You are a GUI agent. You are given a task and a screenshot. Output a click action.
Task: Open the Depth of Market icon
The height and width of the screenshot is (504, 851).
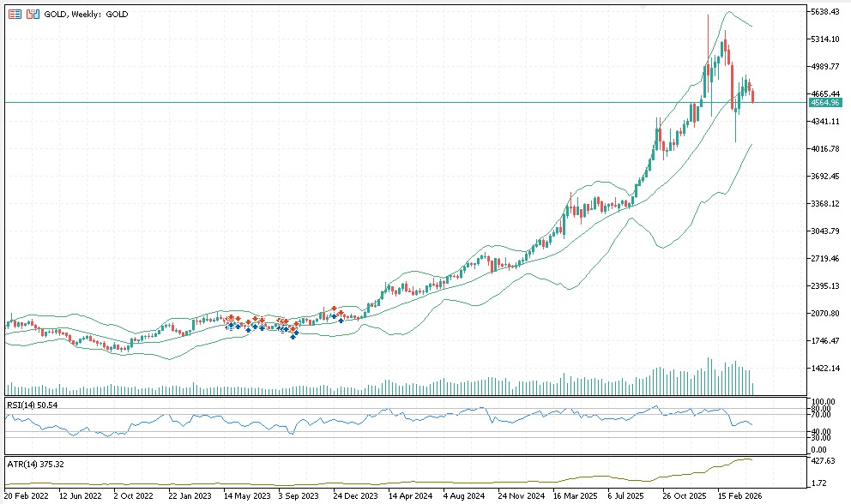tap(32, 15)
